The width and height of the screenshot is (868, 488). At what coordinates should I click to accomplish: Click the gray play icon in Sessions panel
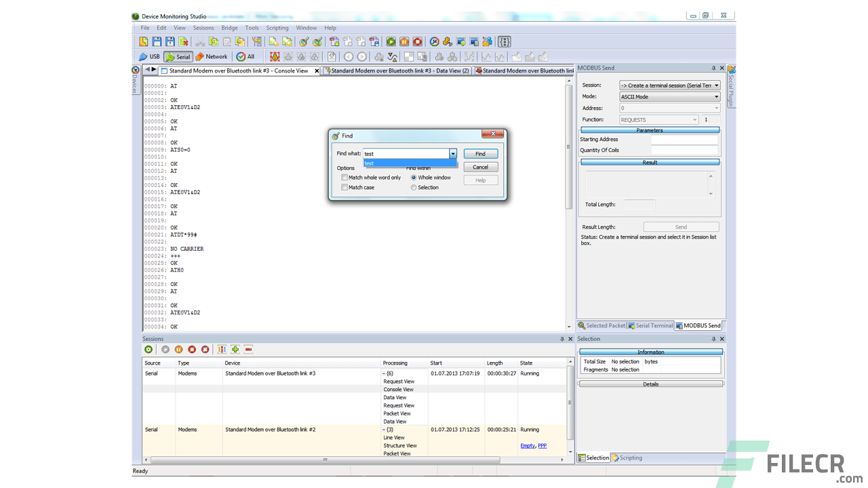coord(165,349)
